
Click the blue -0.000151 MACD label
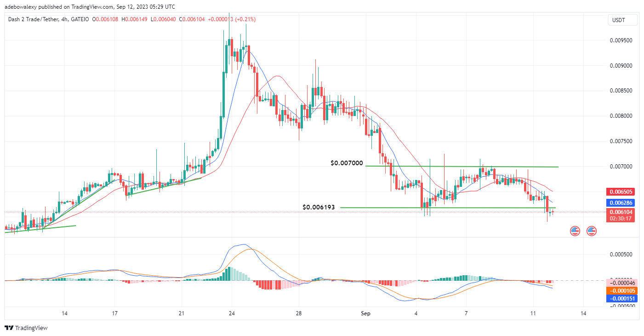[621, 298]
